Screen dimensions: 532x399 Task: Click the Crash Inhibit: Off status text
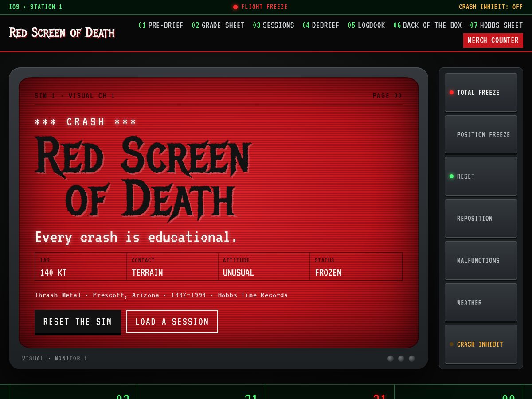click(491, 7)
